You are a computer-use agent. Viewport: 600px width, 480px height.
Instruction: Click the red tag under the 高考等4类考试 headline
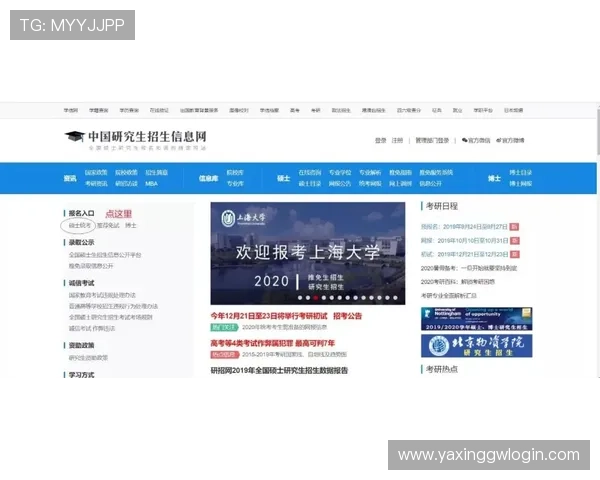225,354
